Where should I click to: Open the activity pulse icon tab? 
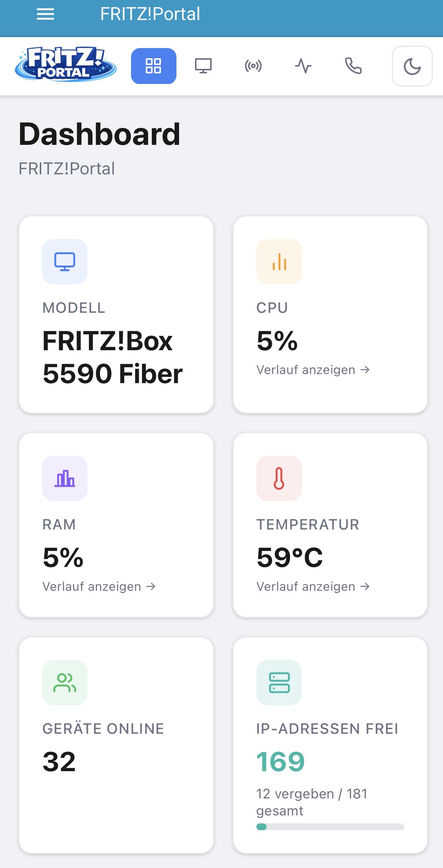[303, 66]
